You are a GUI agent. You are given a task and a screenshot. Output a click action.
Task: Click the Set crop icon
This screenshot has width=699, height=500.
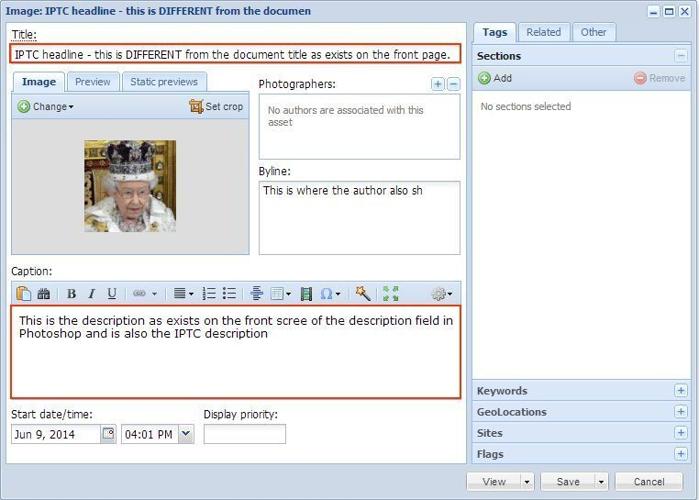[x=196, y=106]
